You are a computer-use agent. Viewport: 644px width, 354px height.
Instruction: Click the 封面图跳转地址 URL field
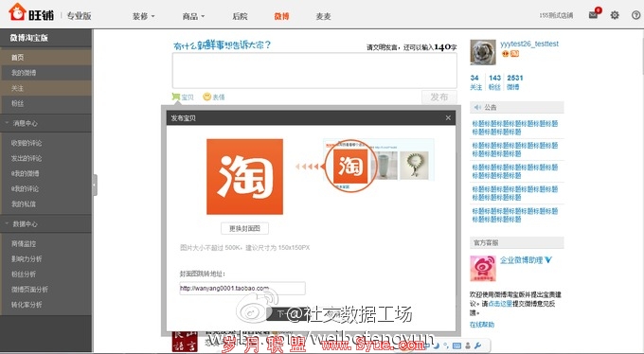[x=242, y=289]
